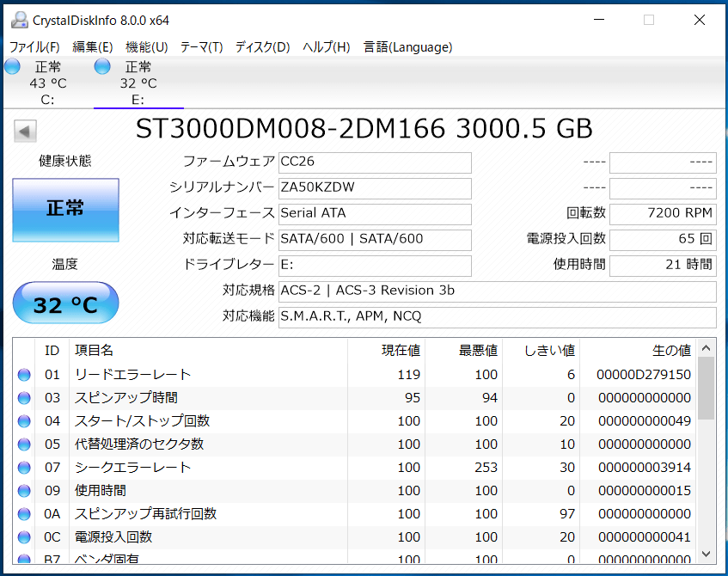Click the features field S.M.A.R.T., APM, NCQ
This screenshot has width=728, height=576.
click(x=498, y=317)
